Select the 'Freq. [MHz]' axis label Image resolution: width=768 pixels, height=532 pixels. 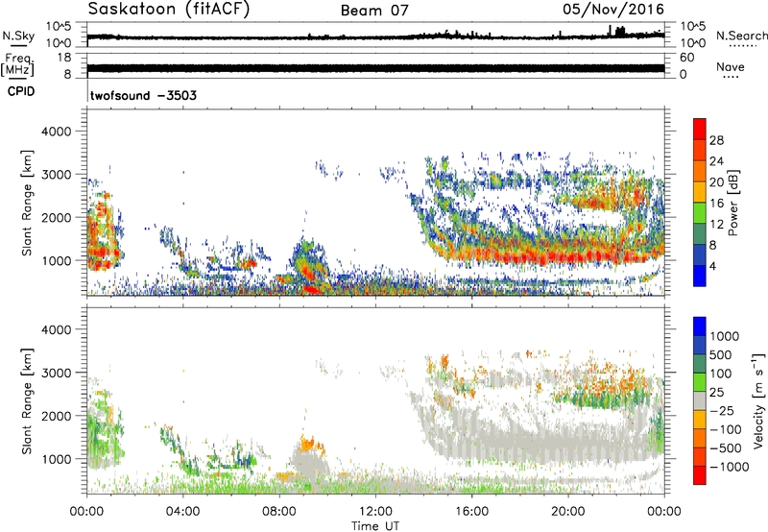pos(17,65)
